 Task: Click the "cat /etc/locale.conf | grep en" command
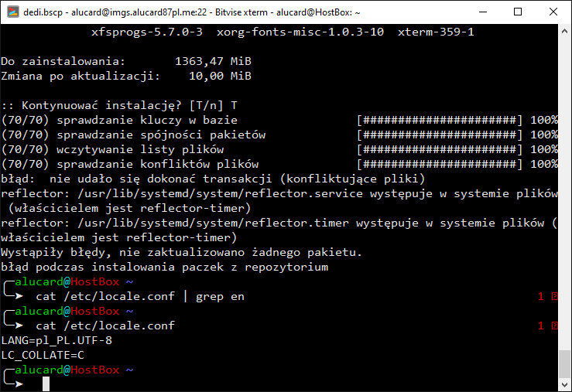click(140, 297)
